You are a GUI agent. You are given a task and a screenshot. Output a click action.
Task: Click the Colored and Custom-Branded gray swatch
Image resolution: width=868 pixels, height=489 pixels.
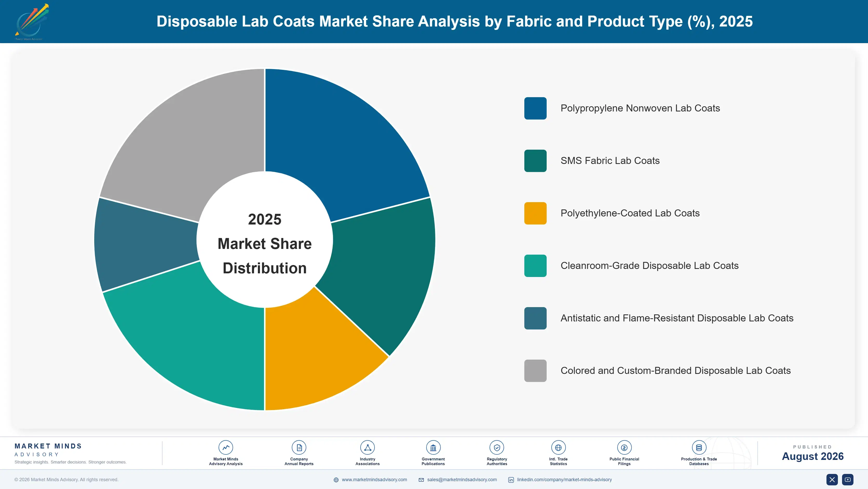535,371
